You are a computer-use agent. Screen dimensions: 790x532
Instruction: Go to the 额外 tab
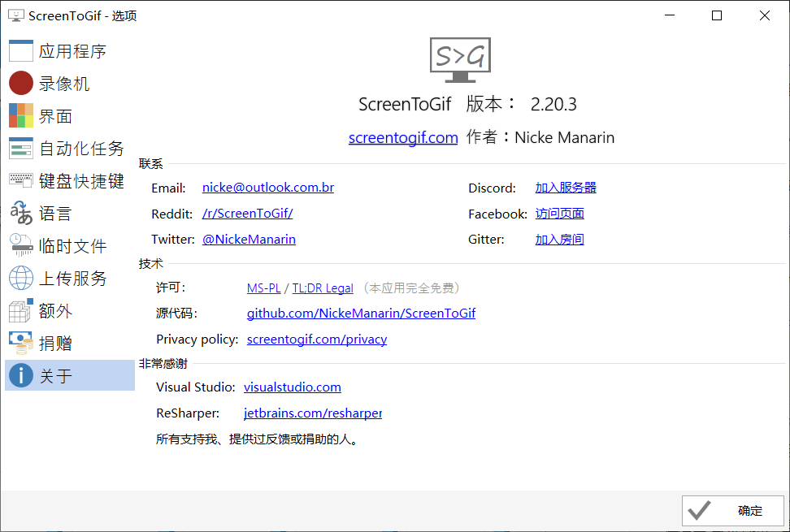pyautogui.click(x=70, y=310)
